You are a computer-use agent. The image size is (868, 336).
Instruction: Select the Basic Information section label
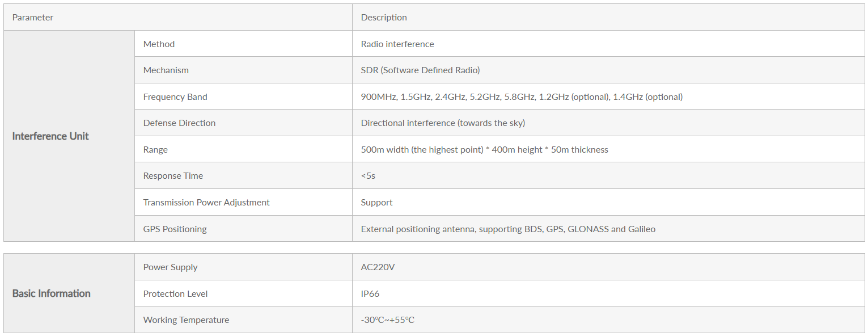click(51, 293)
